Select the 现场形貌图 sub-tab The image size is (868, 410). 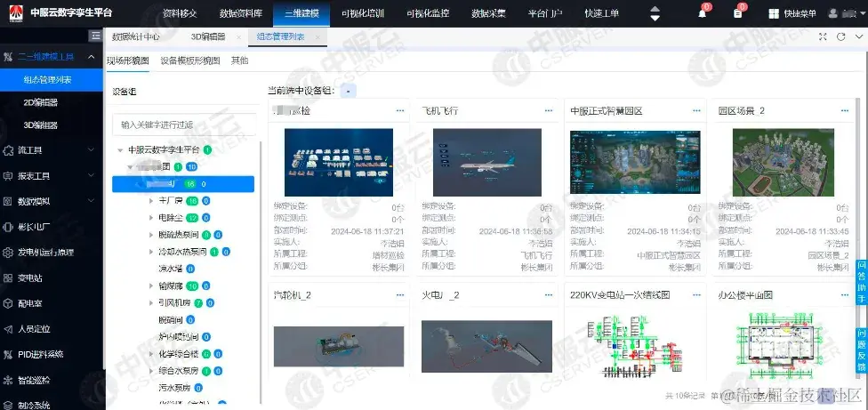tap(128, 60)
